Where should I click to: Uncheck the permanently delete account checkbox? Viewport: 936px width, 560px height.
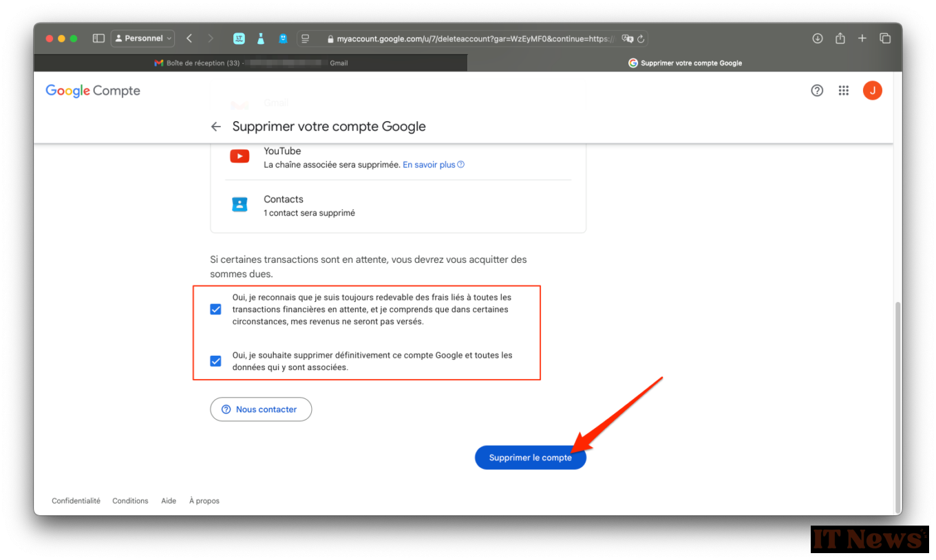pyautogui.click(x=216, y=361)
